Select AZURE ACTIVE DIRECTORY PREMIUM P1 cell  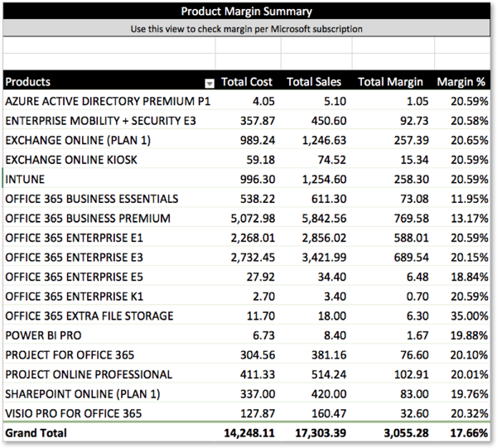(x=108, y=101)
